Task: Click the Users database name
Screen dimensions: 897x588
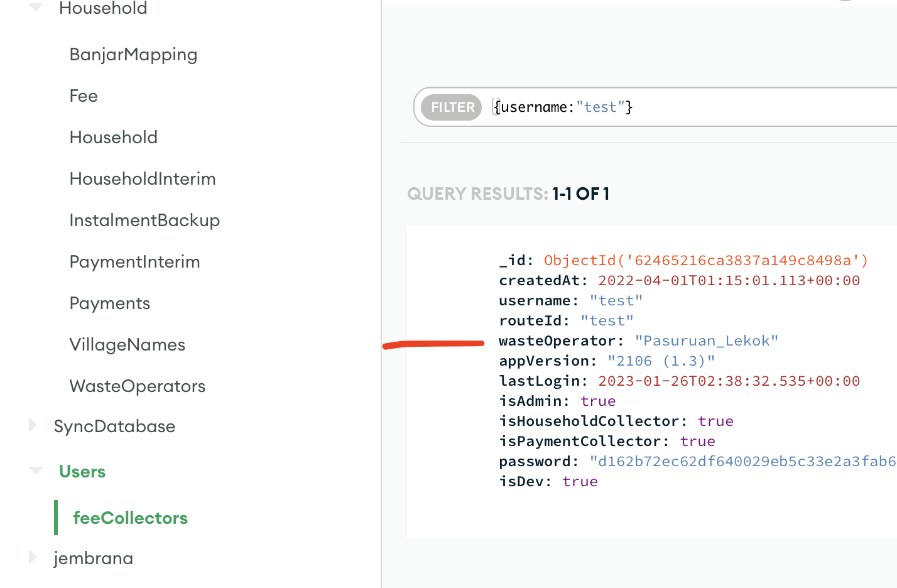Action: 82,472
